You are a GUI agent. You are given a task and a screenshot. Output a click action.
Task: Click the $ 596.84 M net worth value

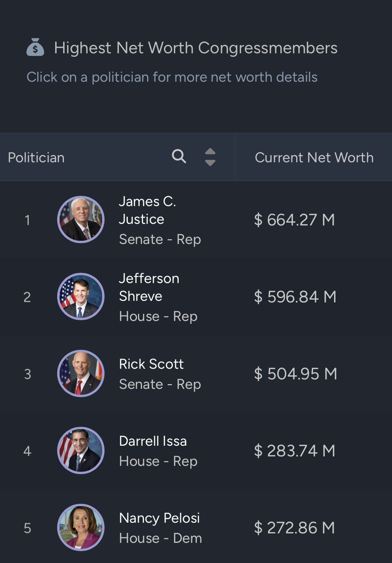(295, 297)
